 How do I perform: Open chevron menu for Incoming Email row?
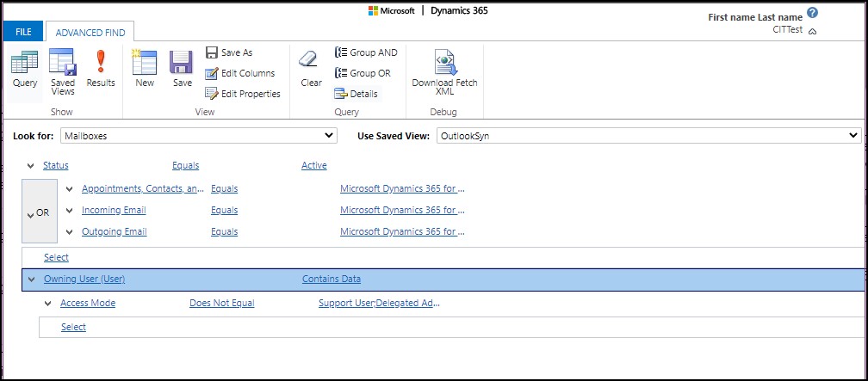click(x=69, y=211)
